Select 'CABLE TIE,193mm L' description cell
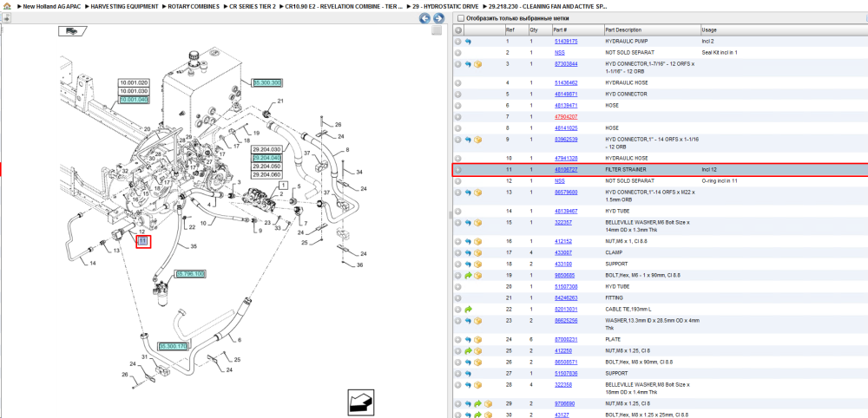Viewport: 868px width, 418px height. [628, 309]
